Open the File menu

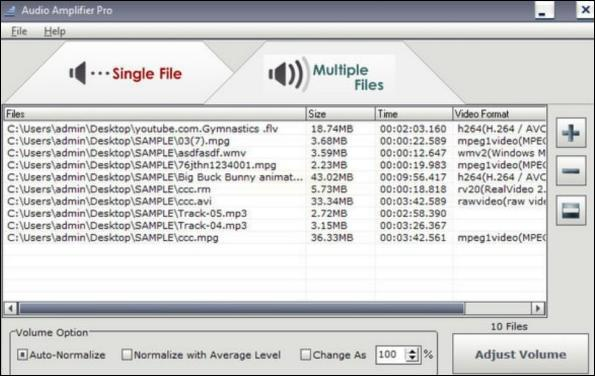click(19, 31)
